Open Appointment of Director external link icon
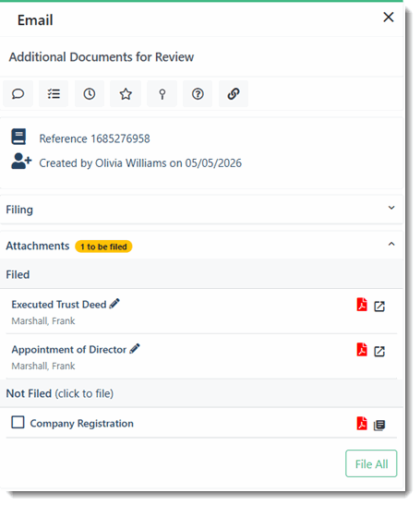This screenshot has height=505, width=420. tap(379, 352)
